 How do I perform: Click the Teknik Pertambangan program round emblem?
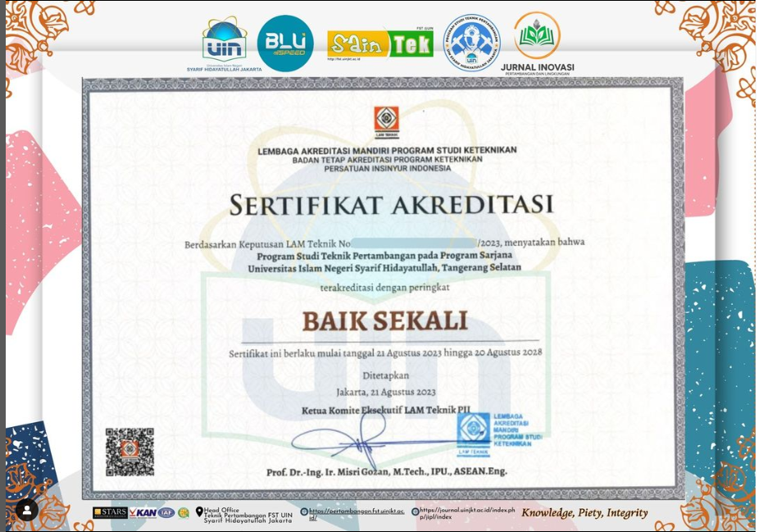click(x=472, y=43)
